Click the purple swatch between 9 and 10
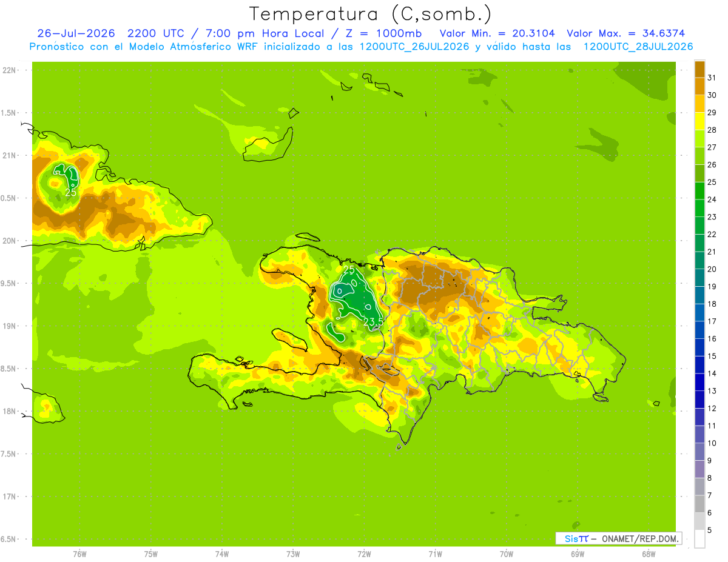Screen dimensions: 728x562 699,452
